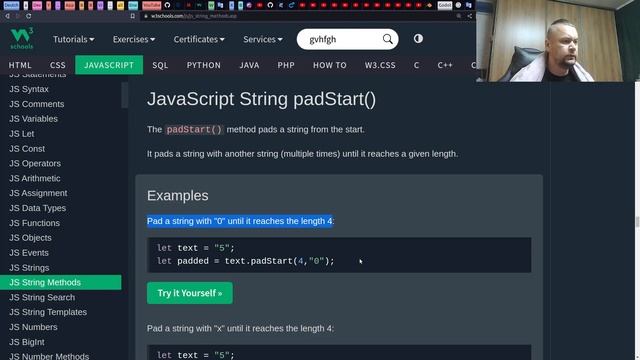Click the Try it Yourself button
Viewport: 640px width, 360px height.
pos(190,293)
